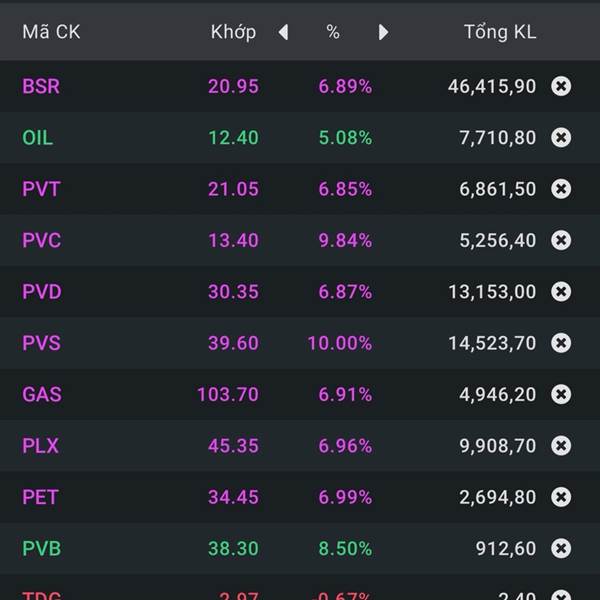
Task: Select the PVS 10.00% change value
Action: click(339, 343)
